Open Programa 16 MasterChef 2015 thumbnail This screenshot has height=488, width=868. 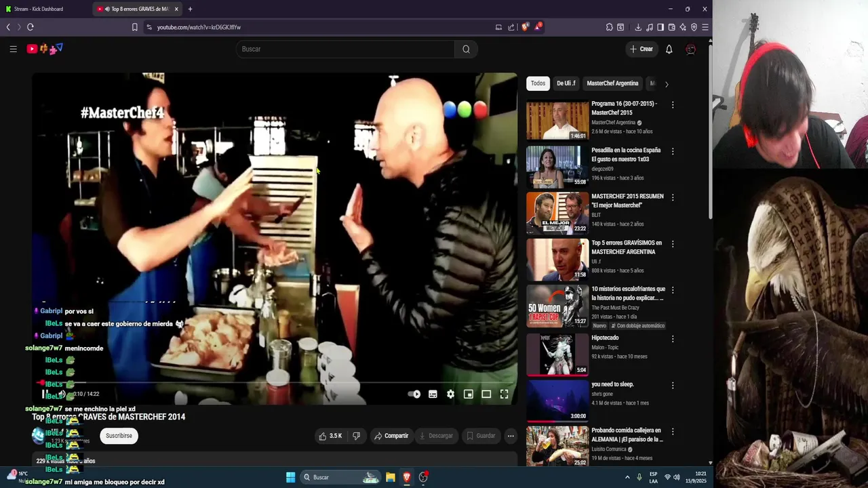click(x=557, y=120)
